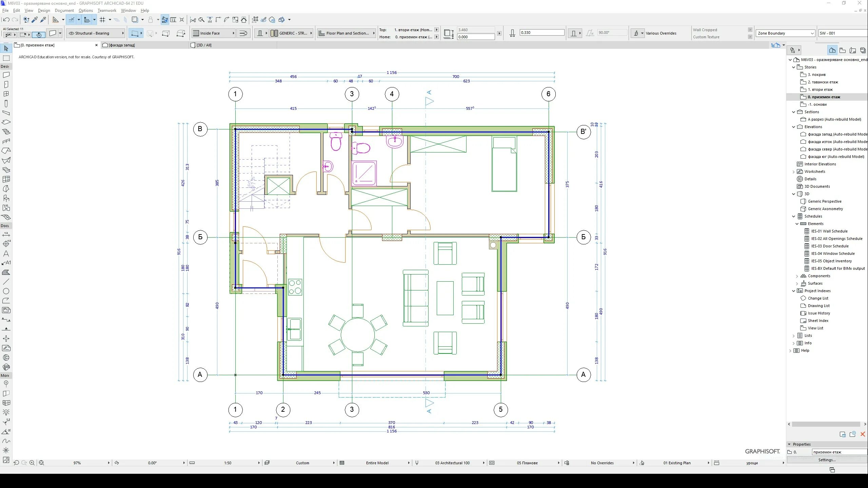This screenshot has height=488, width=868.
Task: Click the Settings... button
Action: 827,460
